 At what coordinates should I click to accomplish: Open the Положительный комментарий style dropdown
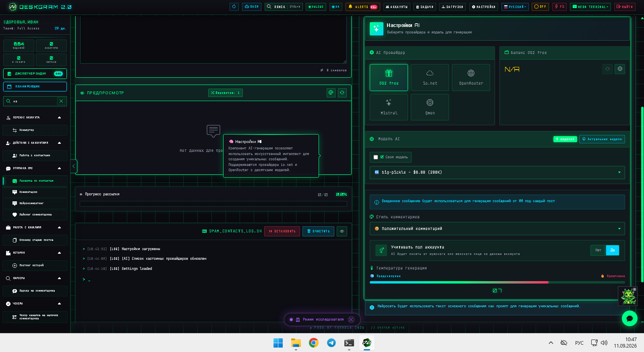pos(497,228)
